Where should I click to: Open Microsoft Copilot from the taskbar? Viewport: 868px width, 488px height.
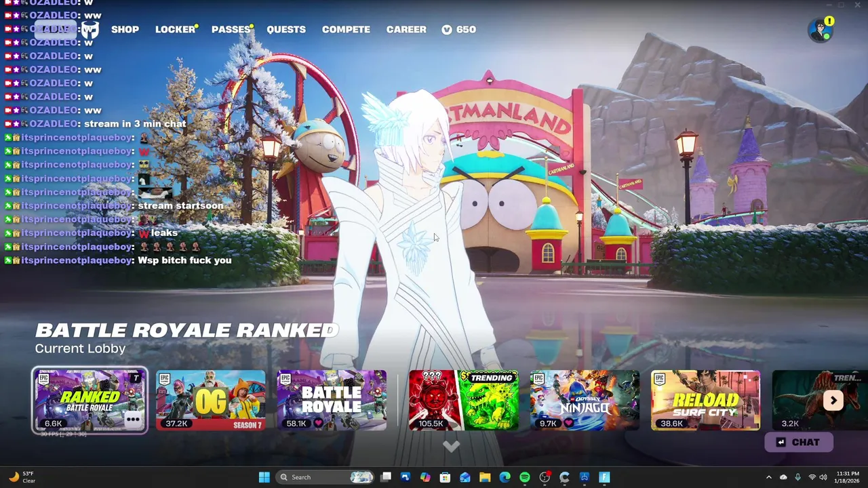[x=425, y=477]
